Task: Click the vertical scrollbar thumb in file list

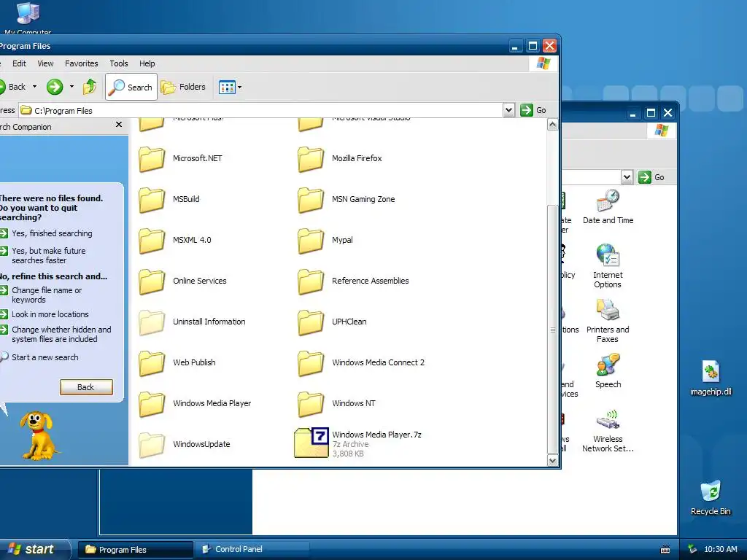Action: coord(553,330)
